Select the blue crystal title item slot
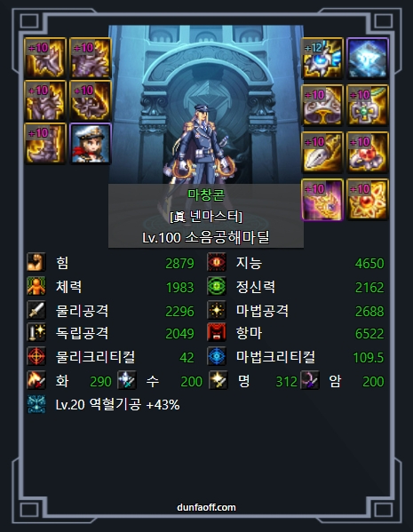413x532 pixels. click(368, 58)
